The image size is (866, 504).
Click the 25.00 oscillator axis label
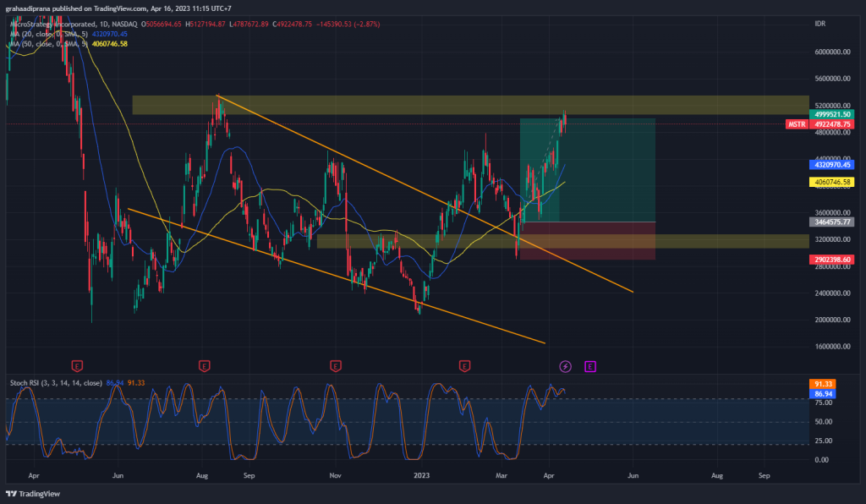click(824, 441)
